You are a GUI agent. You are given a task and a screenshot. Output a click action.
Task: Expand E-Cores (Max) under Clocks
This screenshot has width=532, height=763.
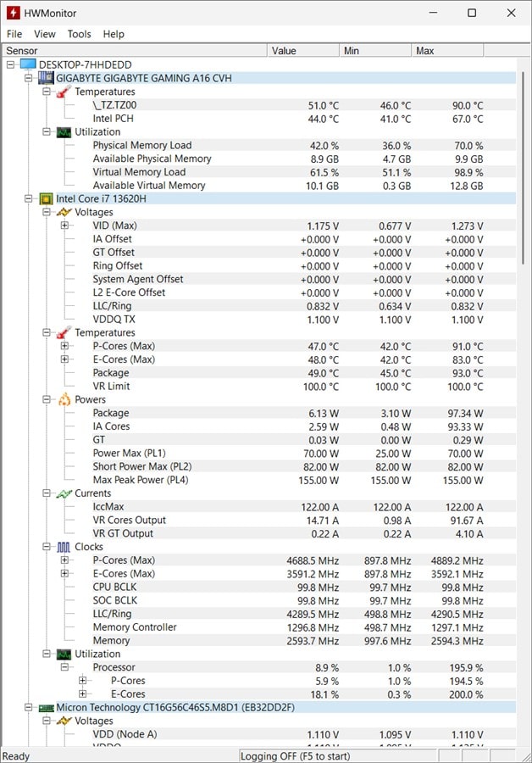[65, 574]
